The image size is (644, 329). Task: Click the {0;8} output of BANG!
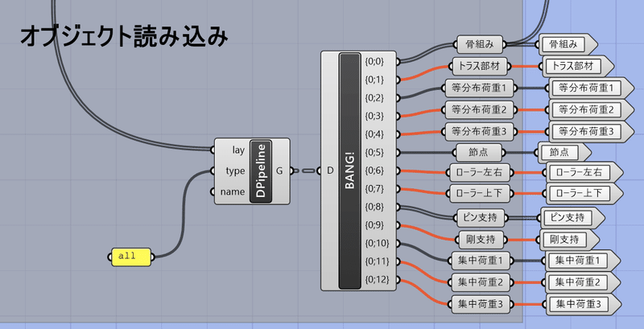[374, 207]
